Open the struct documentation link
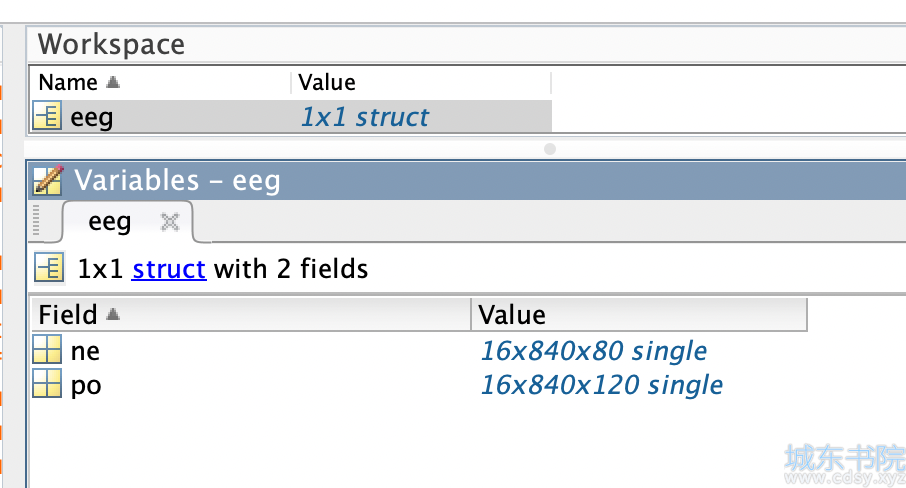This screenshot has width=906, height=488. tap(169, 269)
